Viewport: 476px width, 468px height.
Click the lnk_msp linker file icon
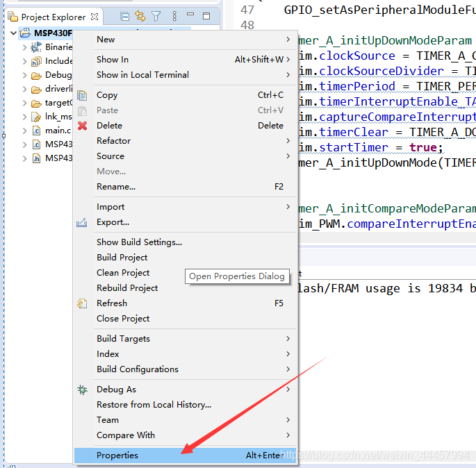[x=36, y=117]
